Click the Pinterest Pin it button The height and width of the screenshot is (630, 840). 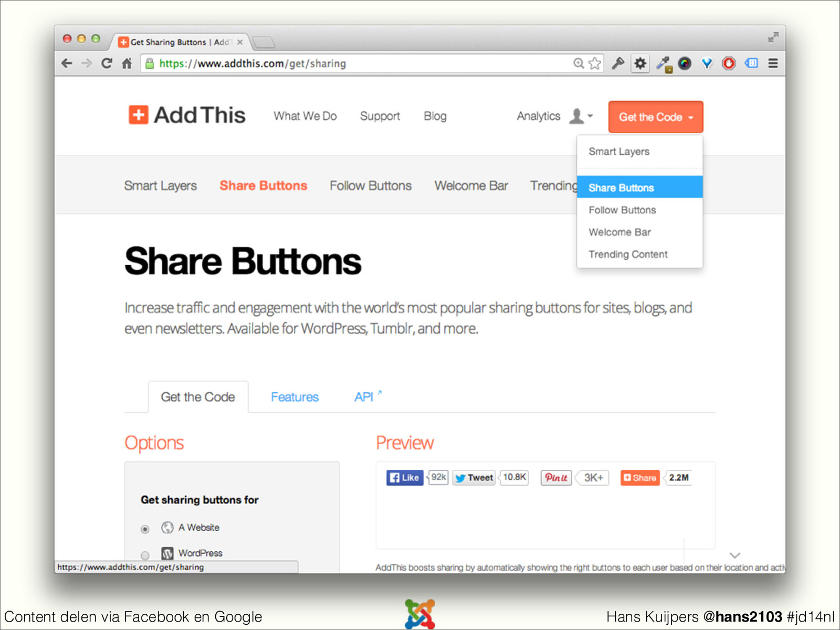click(556, 478)
